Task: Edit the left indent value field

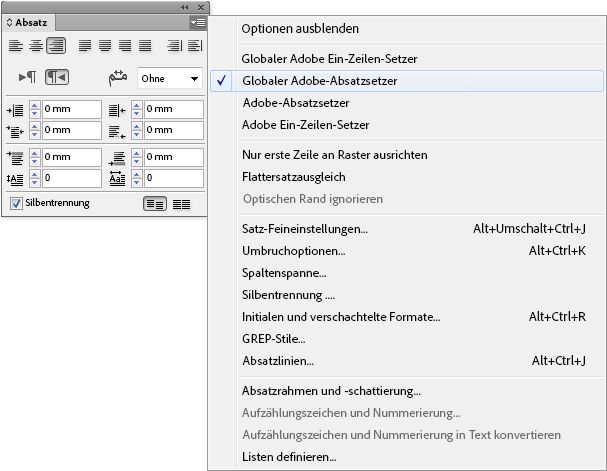Action: (72, 109)
